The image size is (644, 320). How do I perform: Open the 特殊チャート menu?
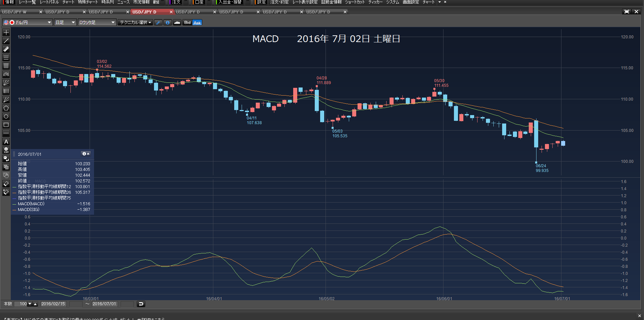88,2
